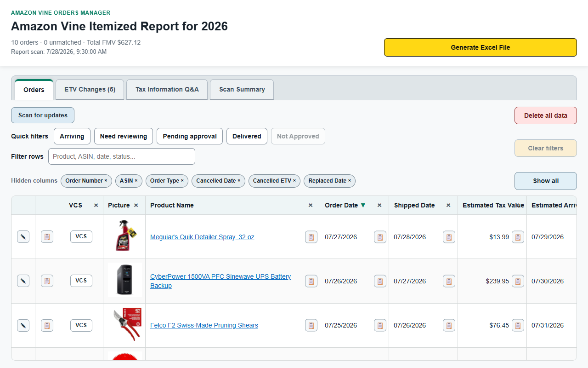Copy the $13.99 estimated tax value
This screenshot has height=368, width=588.
coord(518,237)
